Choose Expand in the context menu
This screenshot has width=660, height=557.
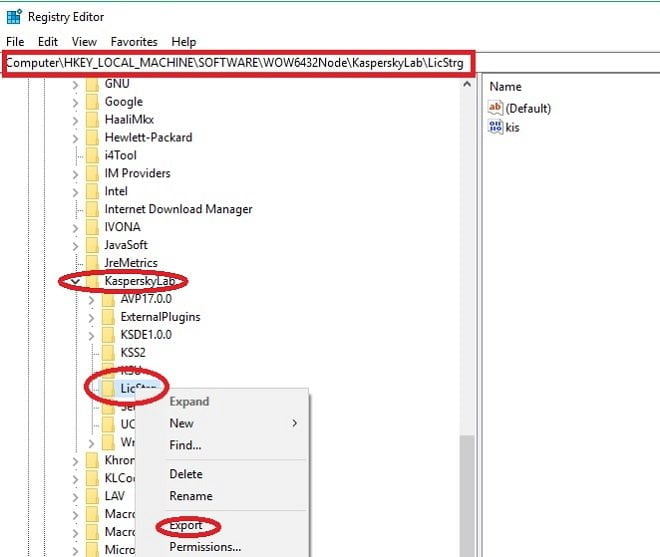189,402
